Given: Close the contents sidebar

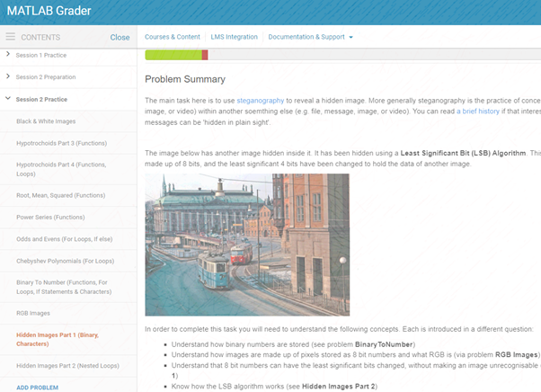Looking at the screenshot, I should 120,37.
